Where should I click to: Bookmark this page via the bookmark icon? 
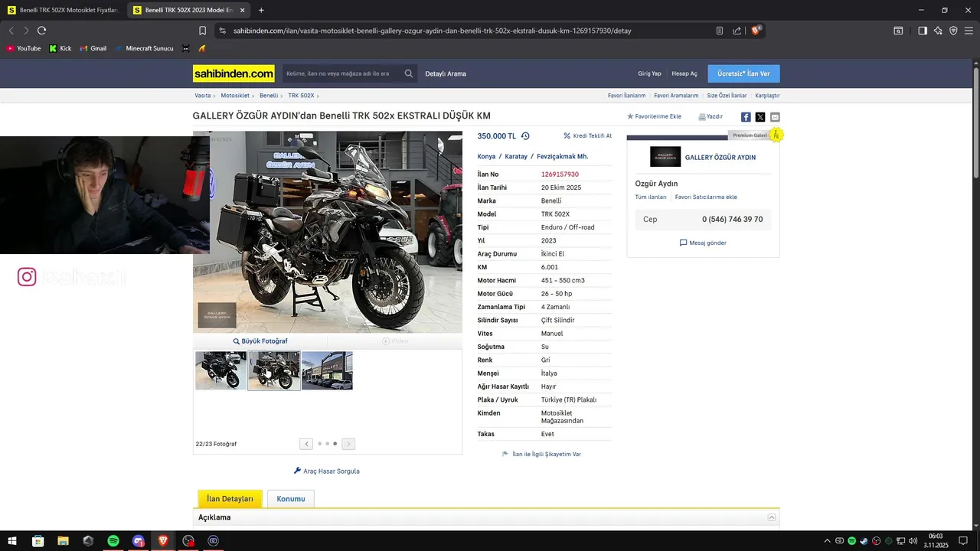[202, 31]
